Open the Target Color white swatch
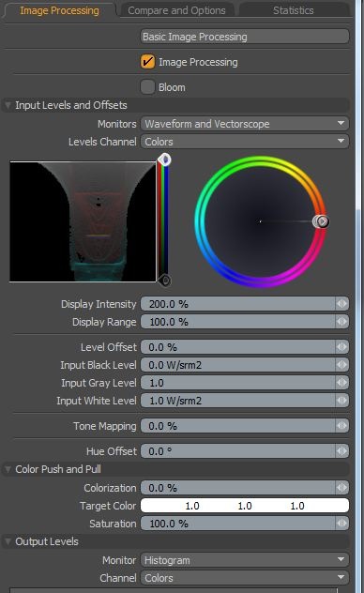The image size is (364, 593). click(x=245, y=506)
